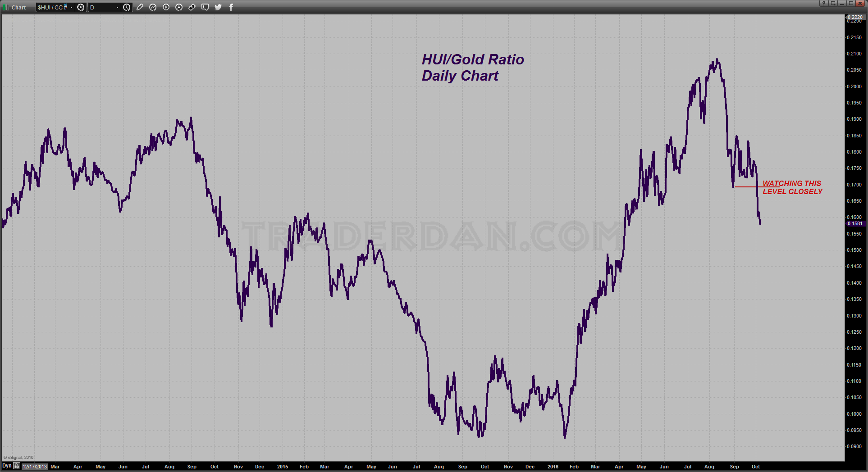Viewport: 868px width, 472px height.
Task: Click the question mark help button
Action: [x=823, y=3]
